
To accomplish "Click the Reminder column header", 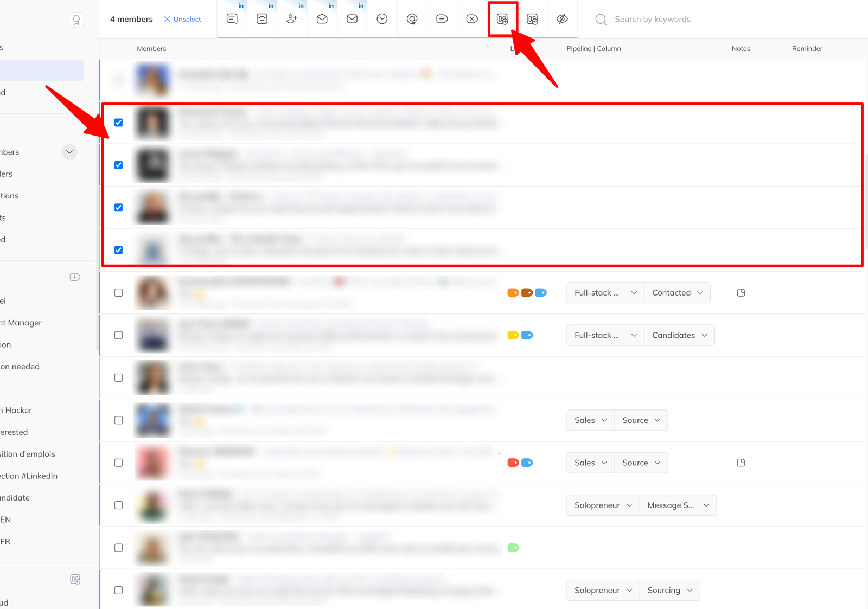I will [807, 48].
